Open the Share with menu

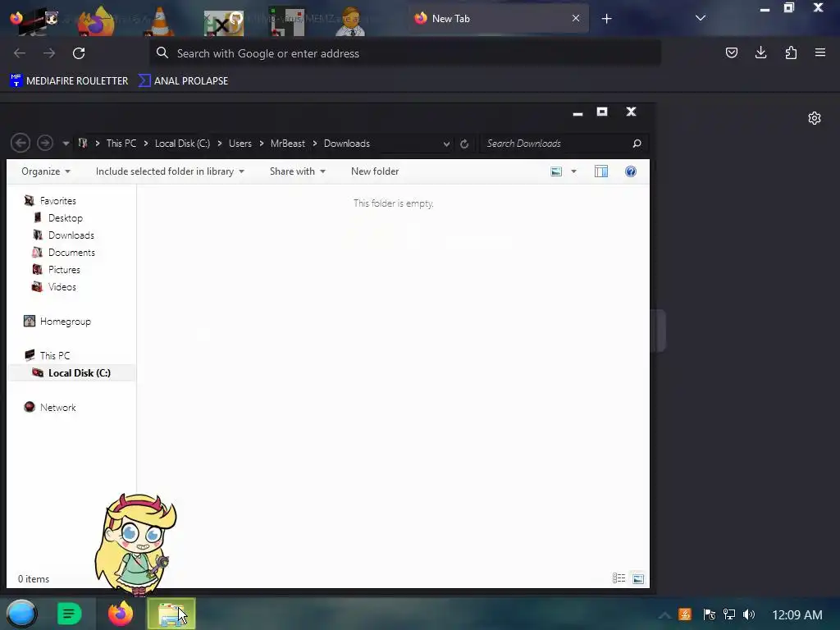(x=297, y=171)
